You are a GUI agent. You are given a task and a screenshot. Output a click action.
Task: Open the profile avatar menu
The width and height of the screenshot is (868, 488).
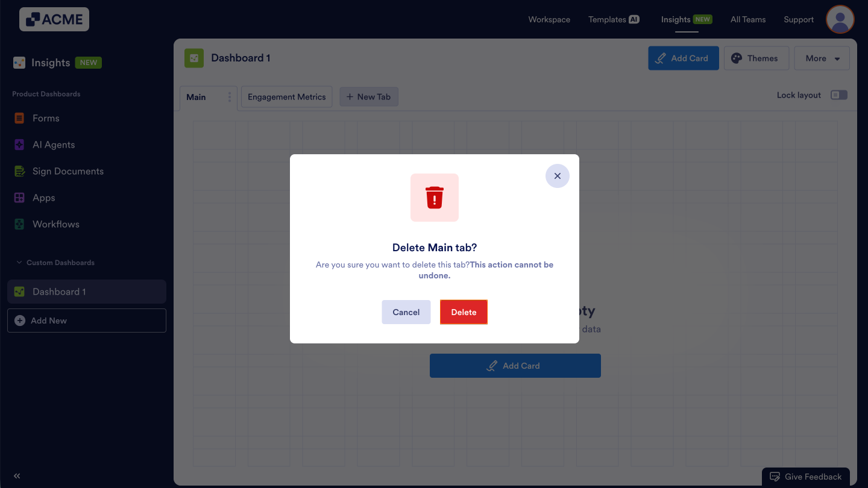(840, 19)
